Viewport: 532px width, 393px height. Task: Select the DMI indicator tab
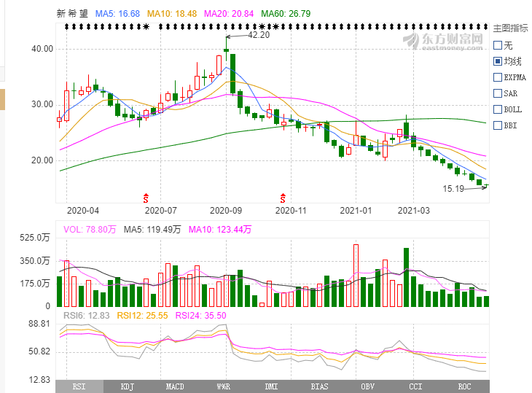coord(271,386)
